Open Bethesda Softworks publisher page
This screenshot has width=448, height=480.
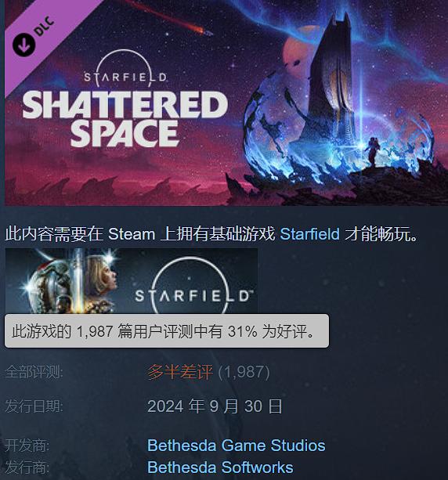click(x=220, y=467)
